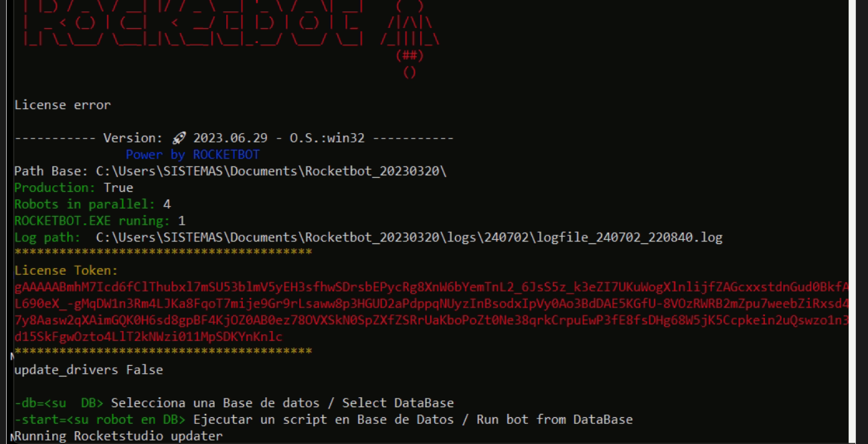The image size is (868, 444).
Task: Click the version number 2023.06.29
Action: tap(230, 138)
